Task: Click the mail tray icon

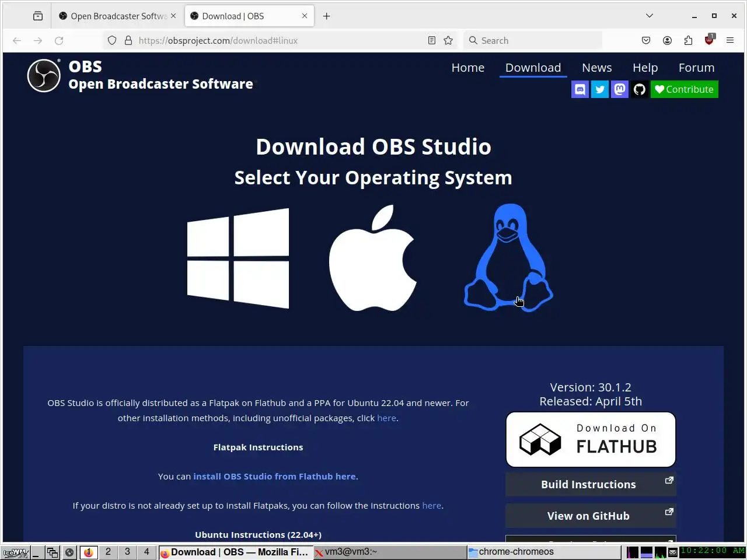Action: [673, 552]
